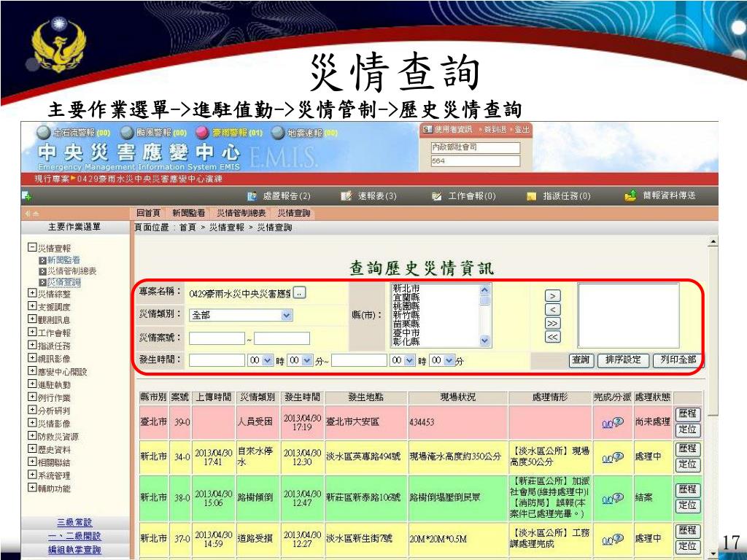Click the 颱風警報 alert indicator light
Screen dimensions: 747x560
[126, 133]
